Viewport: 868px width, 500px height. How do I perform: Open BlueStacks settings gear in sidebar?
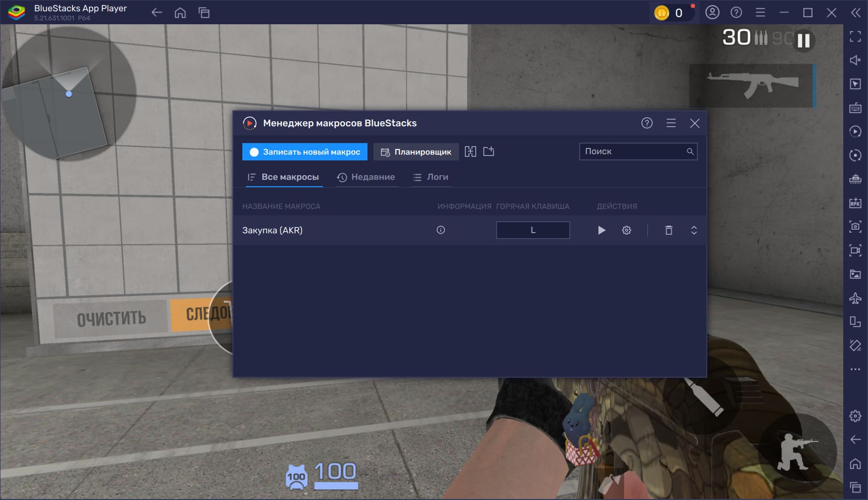coord(855,416)
